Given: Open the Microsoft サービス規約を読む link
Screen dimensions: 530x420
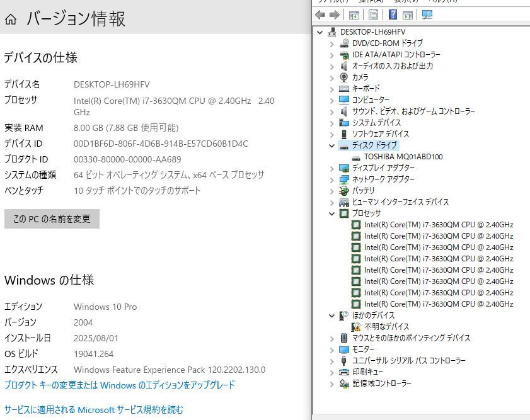Looking at the screenshot, I should point(94,409).
